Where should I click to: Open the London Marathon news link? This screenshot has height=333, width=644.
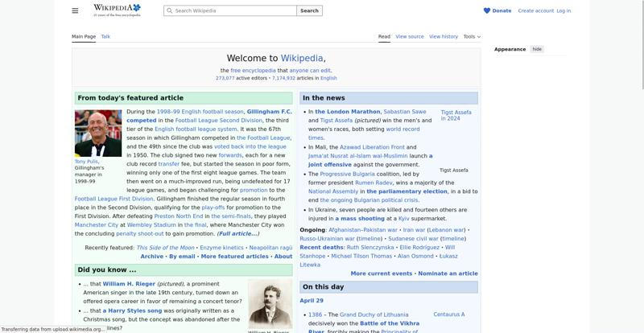point(347,112)
